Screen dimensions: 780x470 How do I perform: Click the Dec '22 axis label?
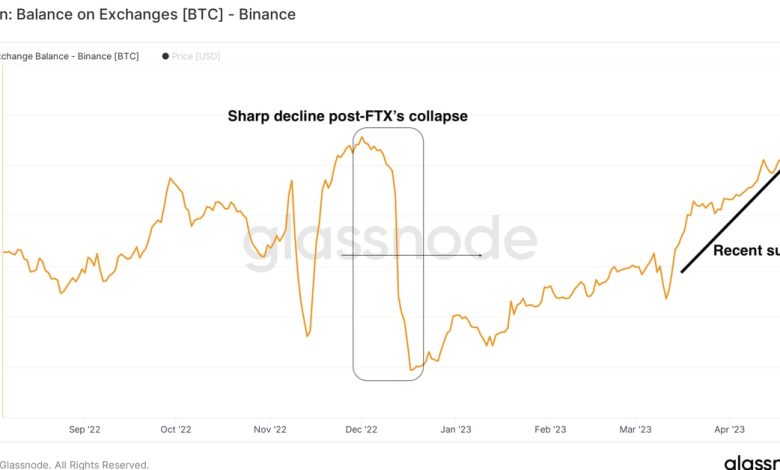click(361, 429)
